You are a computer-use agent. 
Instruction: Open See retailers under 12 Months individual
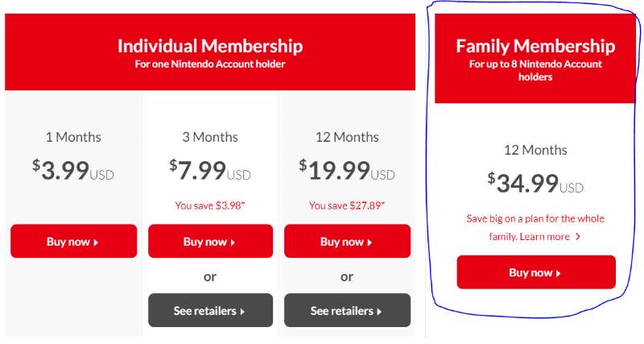347,310
